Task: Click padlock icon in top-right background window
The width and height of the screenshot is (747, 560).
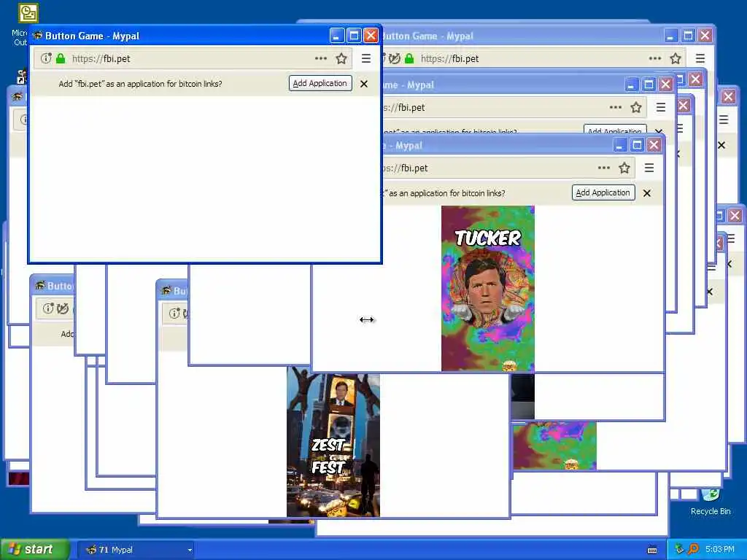Action: click(409, 58)
